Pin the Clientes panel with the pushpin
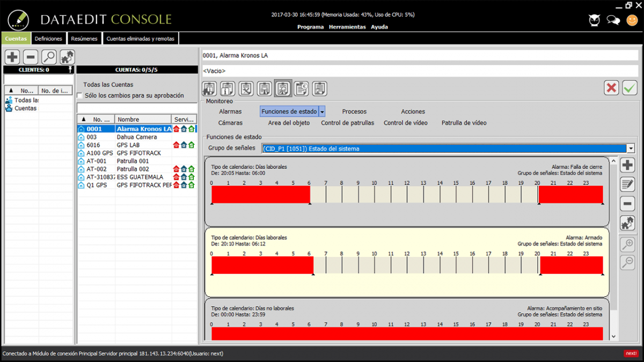The image size is (644, 362). (70, 70)
